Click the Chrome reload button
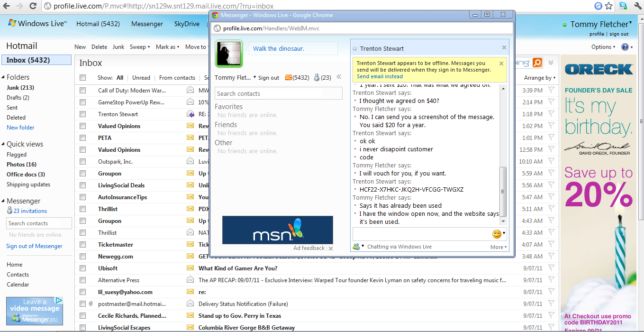Image resolution: width=644 pixels, height=332 pixels. coord(33,6)
